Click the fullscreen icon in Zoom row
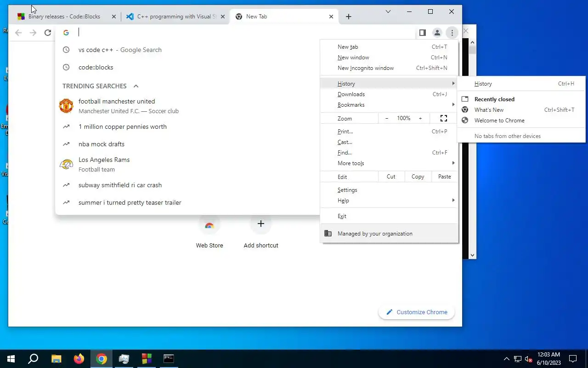The height and width of the screenshot is (368, 588). tap(444, 118)
